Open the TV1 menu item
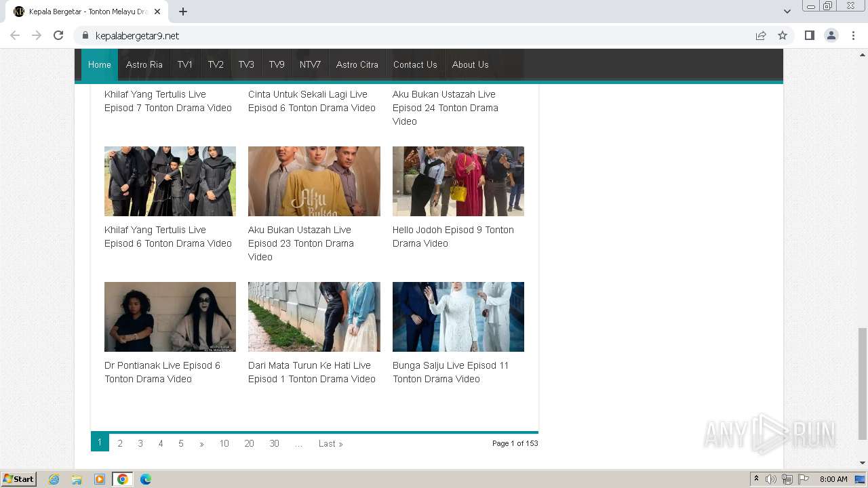Viewport: 868px width, 488px height. (x=185, y=64)
